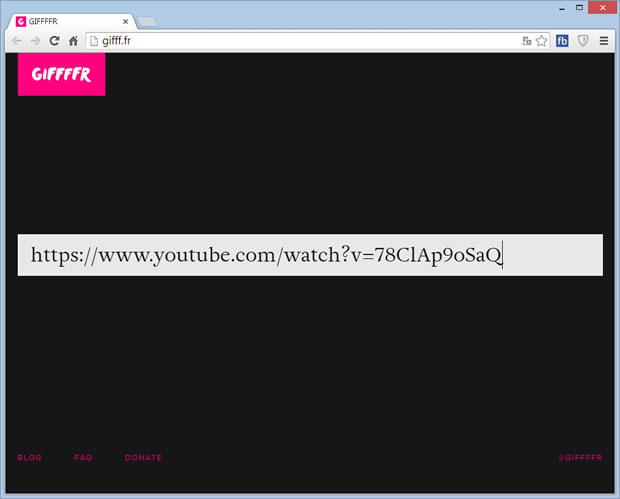Visit the @GIFFFFR Twitter link
620x499 pixels.
(580, 457)
